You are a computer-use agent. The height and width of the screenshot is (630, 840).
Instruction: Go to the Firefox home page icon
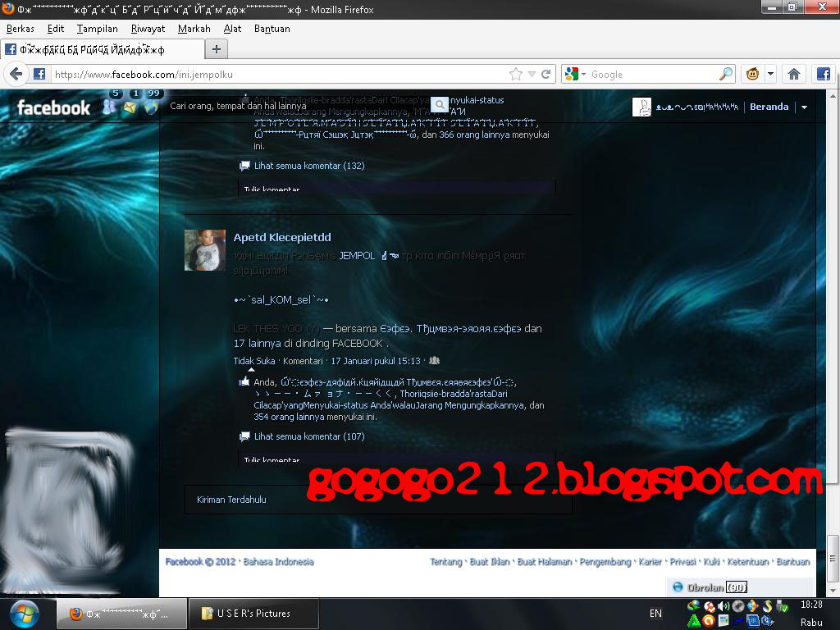pyautogui.click(x=794, y=74)
